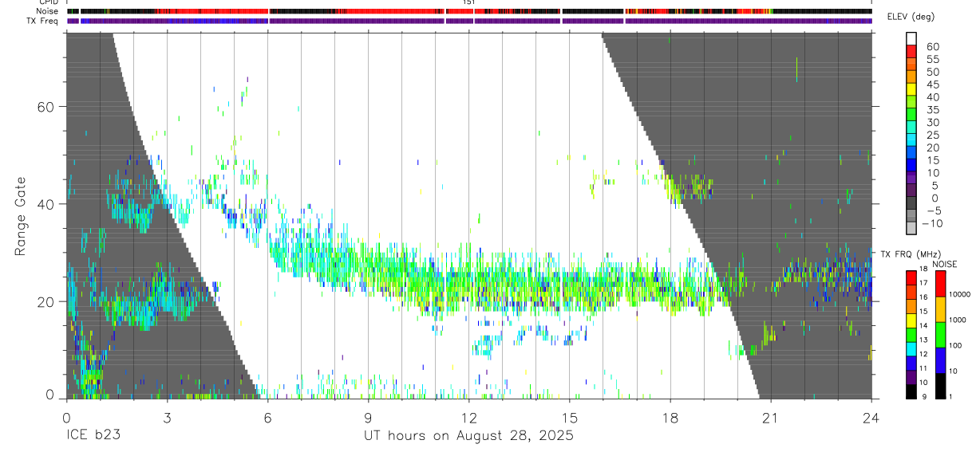Pick the yellow segment of TX FRQ bar

click(x=911, y=320)
